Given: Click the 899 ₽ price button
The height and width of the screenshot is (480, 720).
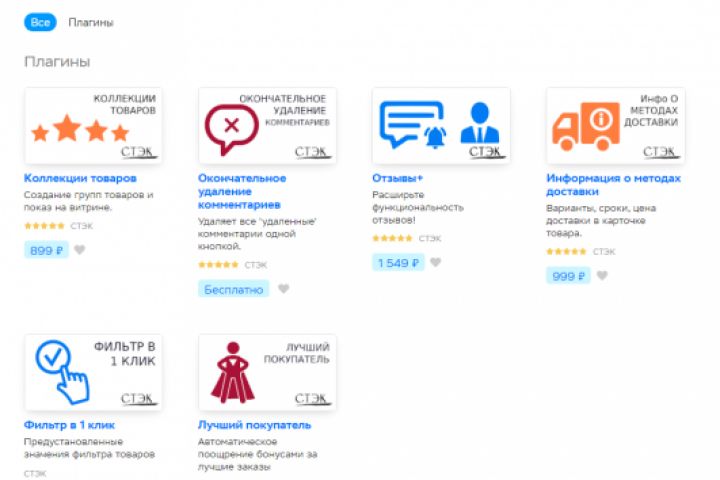Looking at the screenshot, I should [46, 251].
